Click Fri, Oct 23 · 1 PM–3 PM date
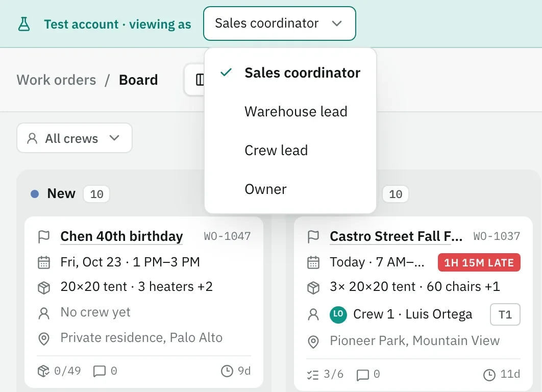This screenshot has width=542, height=392. [x=130, y=262]
